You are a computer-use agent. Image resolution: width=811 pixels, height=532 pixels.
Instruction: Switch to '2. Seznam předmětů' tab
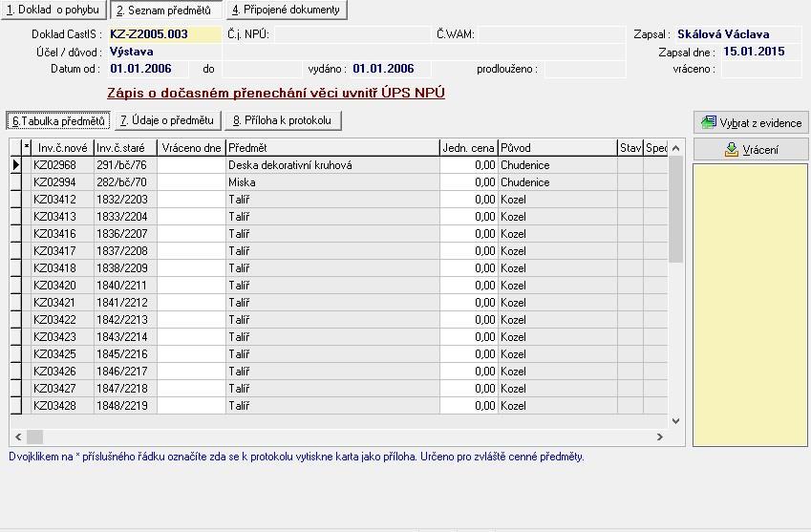click(165, 10)
